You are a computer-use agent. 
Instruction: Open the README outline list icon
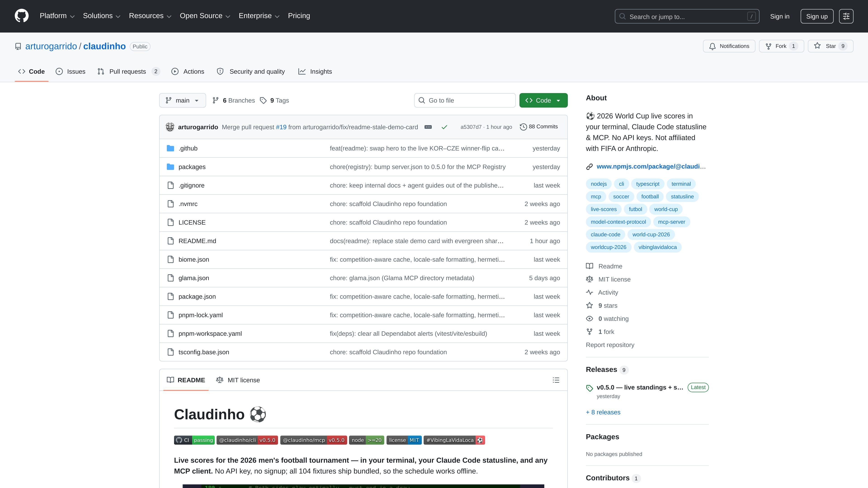pos(556,380)
